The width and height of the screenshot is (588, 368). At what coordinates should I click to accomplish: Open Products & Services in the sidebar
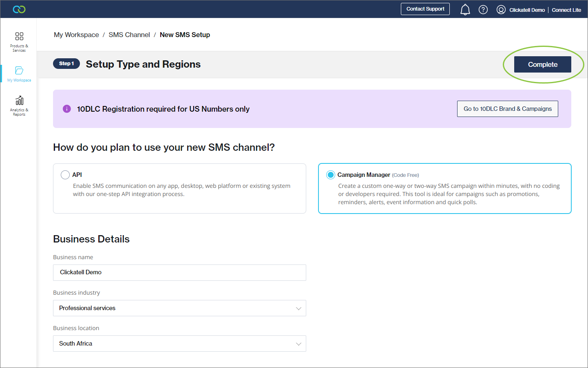pyautogui.click(x=19, y=42)
